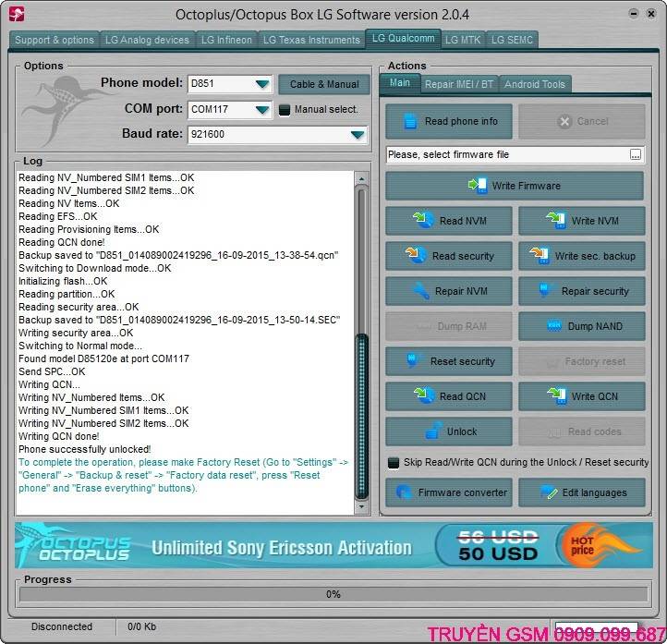667x644 pixels.
Task: Click the Octopus app logo in title bar
Action: (x=16, y=14)
